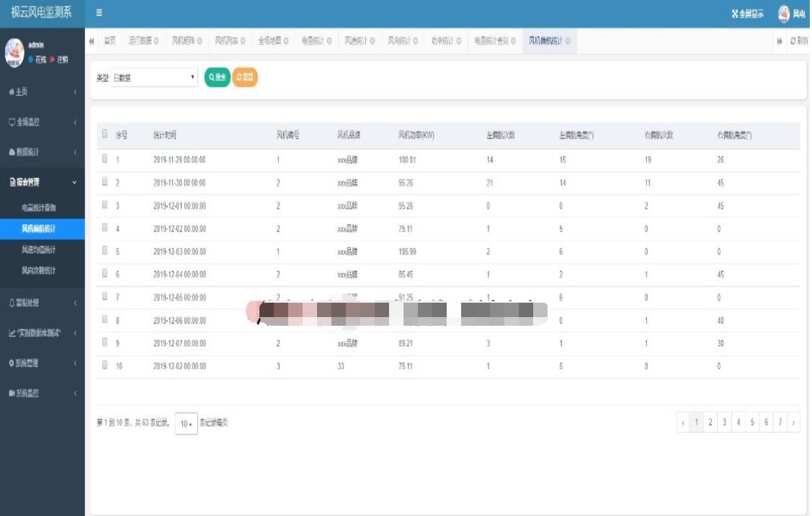The image size is (812, 516).
Task: Click the admin profile avatar in sidebar
Action: pyautogui.click(x=14, y=53)
